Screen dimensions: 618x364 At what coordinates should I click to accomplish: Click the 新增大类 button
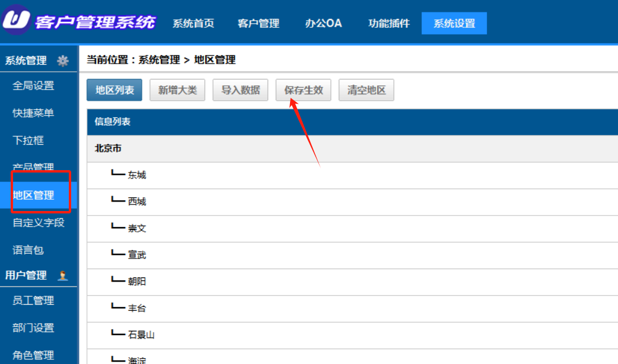pyautogui.click(x=177, y=90)
